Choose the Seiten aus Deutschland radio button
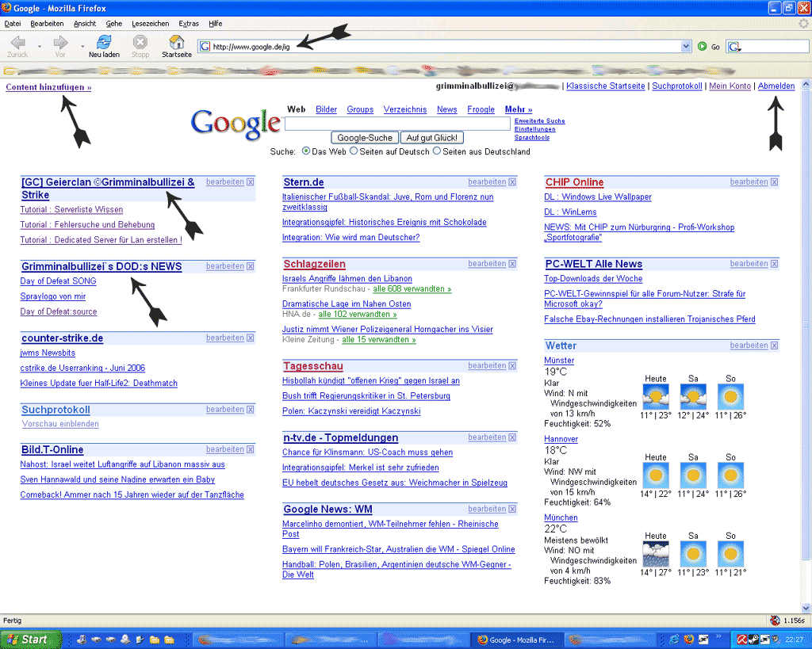 coord(437,151)
